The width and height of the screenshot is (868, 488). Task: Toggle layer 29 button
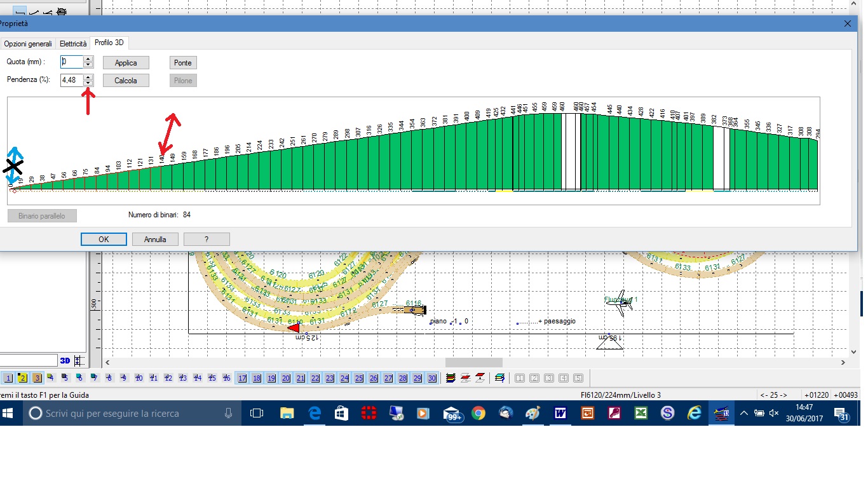[417, 378]
